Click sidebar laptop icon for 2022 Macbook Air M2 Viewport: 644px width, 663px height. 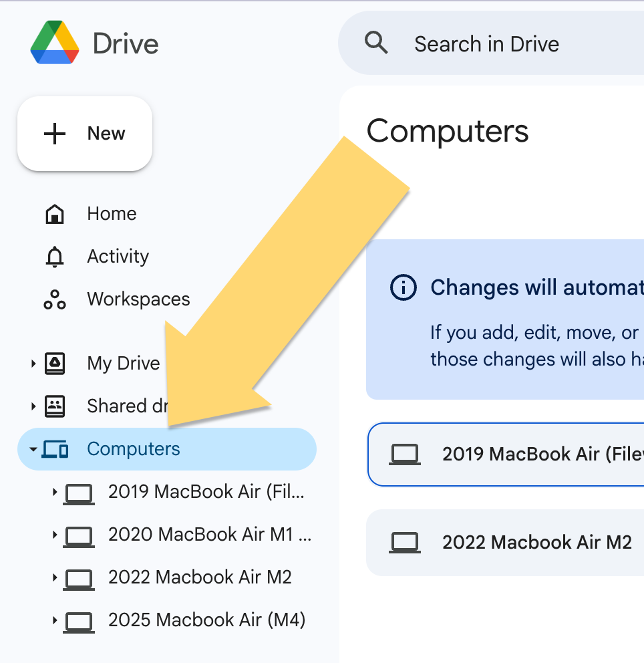(x=79, y=579)
